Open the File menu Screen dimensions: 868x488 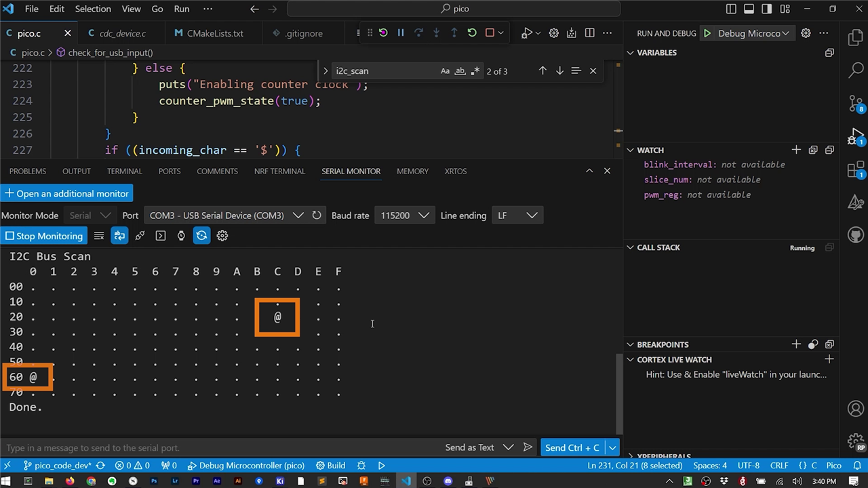coord(32,9)
